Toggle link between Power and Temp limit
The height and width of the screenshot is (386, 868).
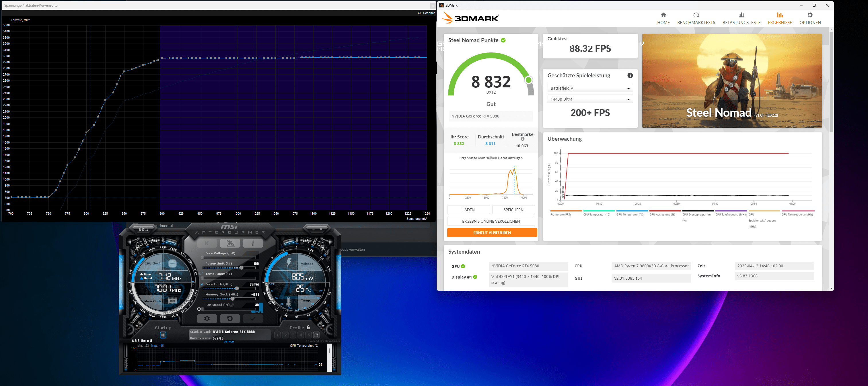click(201, 274)
